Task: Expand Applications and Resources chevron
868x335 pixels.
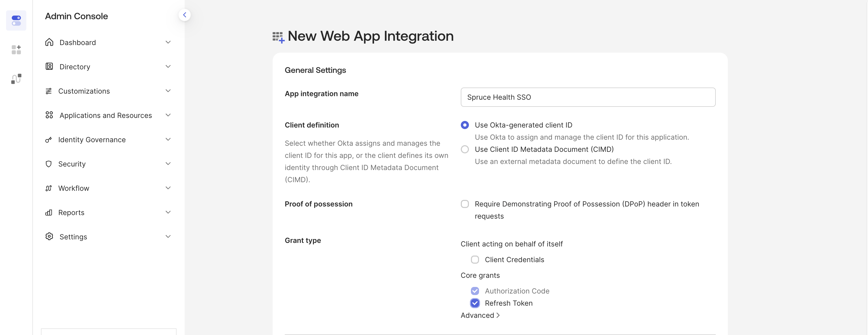Action: [168, 115]
